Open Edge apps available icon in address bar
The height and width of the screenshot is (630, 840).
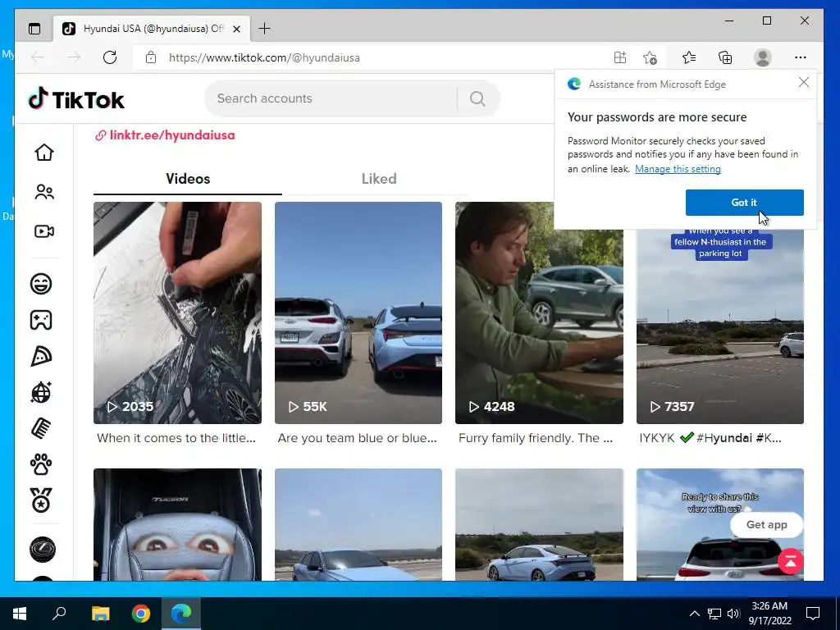pyautogui.click(x=620, y=57)
